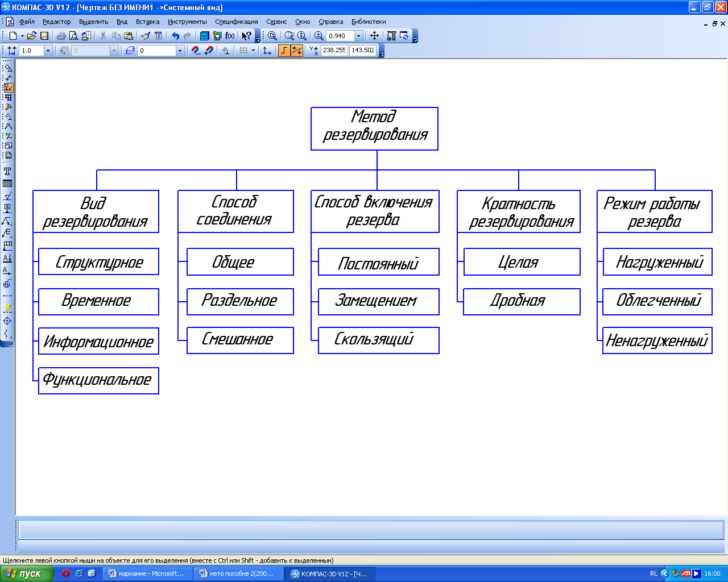Pan the view with move arrows icon
Image resolution: width=728 pixels, height=582 pixels.
point(374,36)
